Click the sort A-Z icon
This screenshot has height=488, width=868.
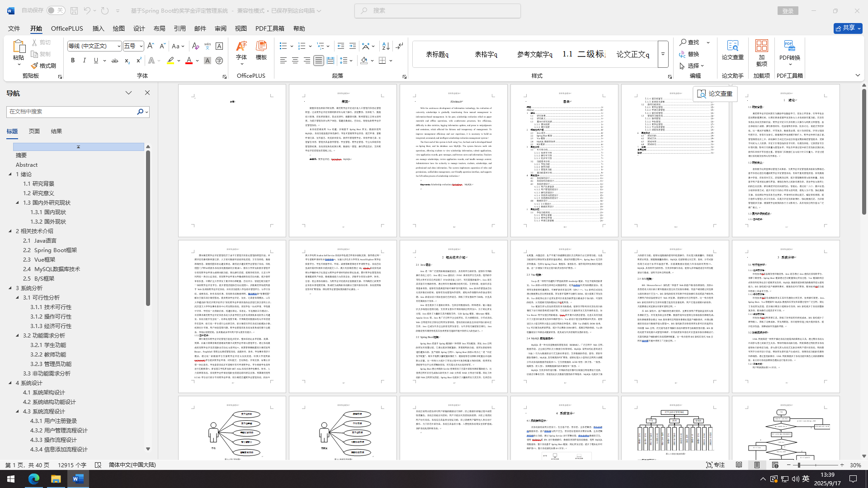tap(386, 46)
